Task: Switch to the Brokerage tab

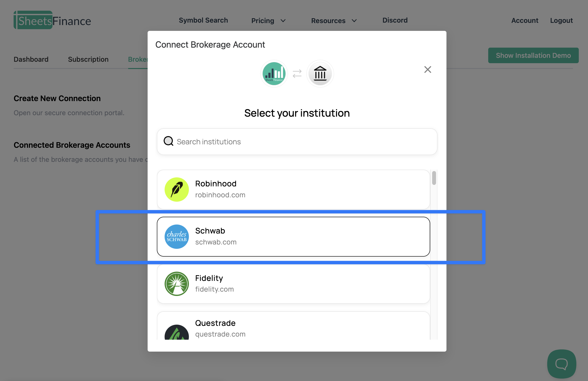Action: pos(138,59)
